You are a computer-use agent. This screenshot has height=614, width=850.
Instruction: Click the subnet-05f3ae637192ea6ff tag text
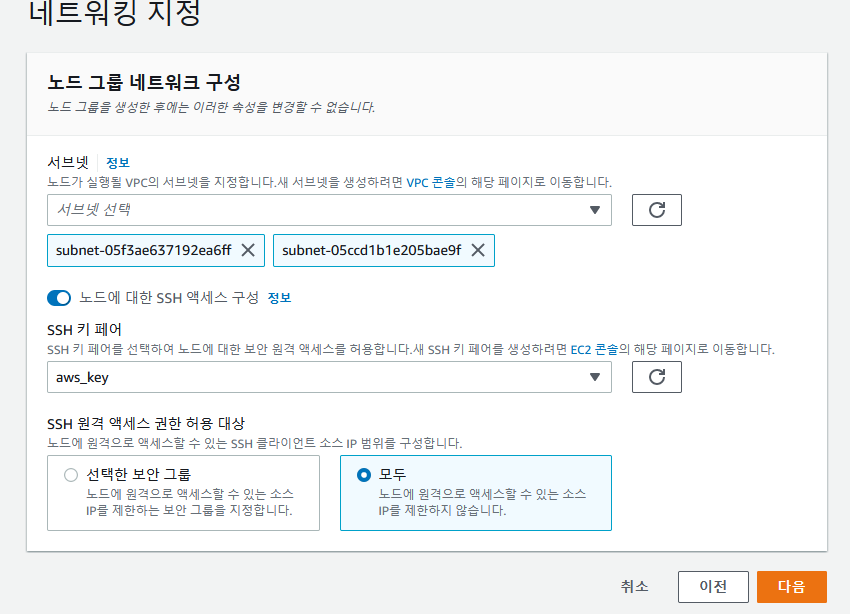144,250
